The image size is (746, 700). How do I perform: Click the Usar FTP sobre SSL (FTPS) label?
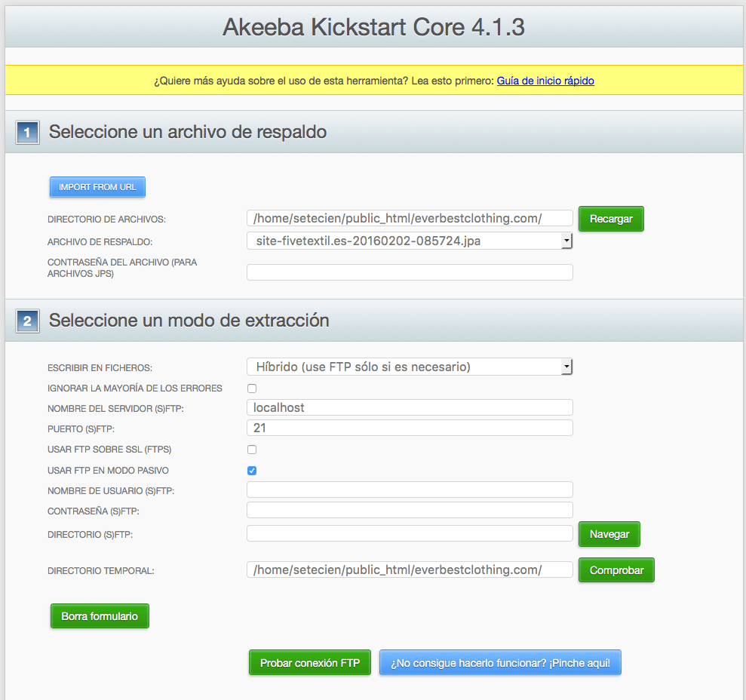[x=109, y=450]
